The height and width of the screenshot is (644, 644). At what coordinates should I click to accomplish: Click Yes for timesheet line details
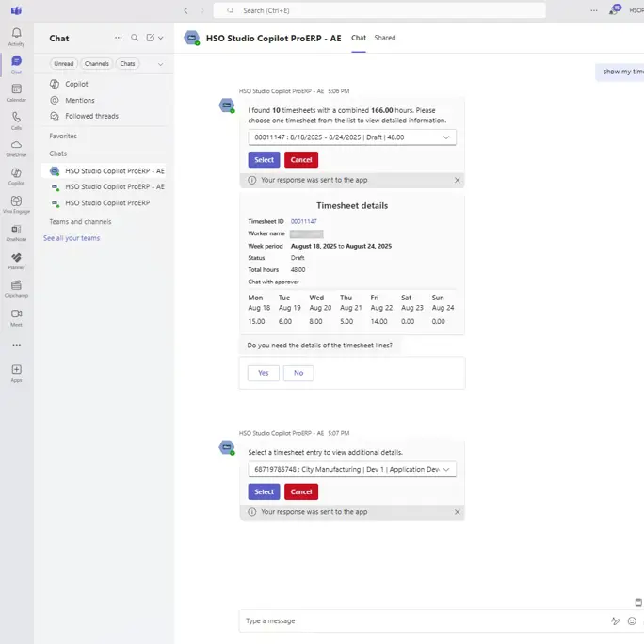point(264,373)
